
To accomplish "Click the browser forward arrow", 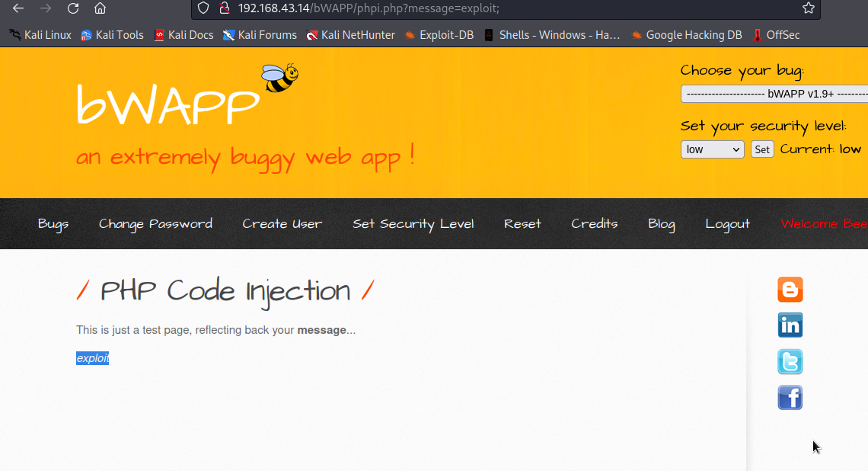I will [46, 8].
